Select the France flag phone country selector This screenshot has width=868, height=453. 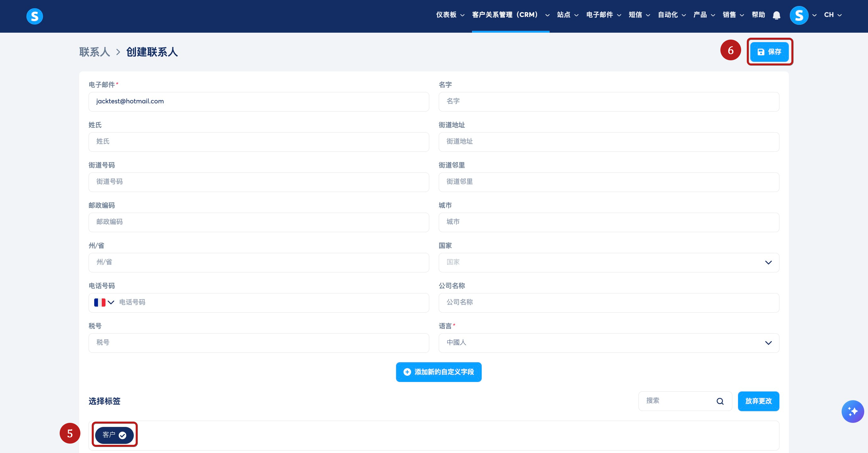click(104, 302)
